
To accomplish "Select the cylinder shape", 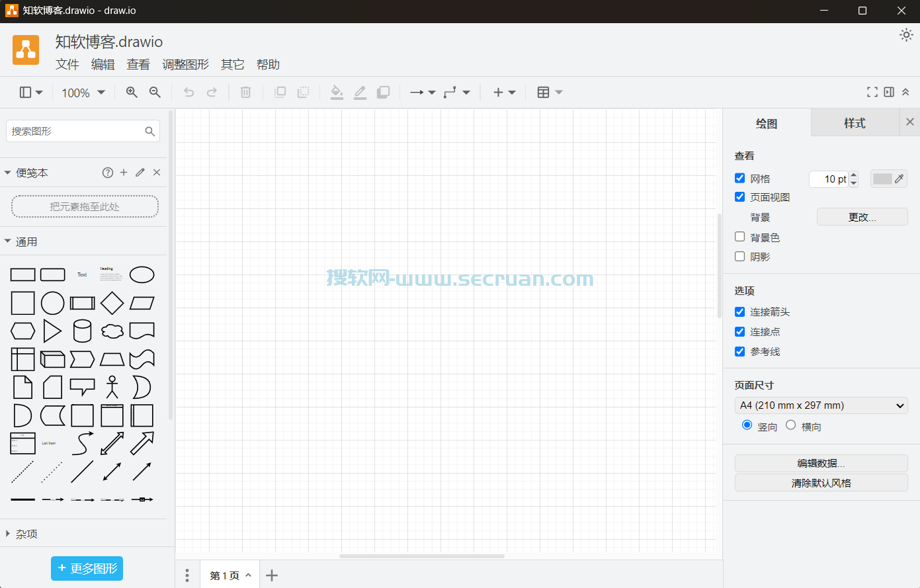I will coord(82,331).
